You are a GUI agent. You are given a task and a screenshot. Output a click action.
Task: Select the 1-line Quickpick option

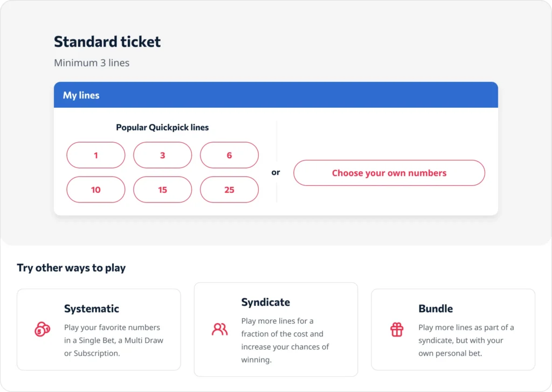pos(95,155)
